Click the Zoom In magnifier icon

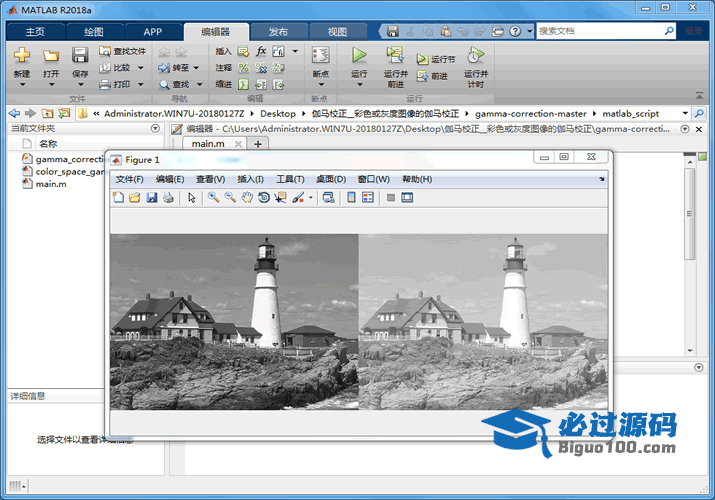[x=213, y=198]
